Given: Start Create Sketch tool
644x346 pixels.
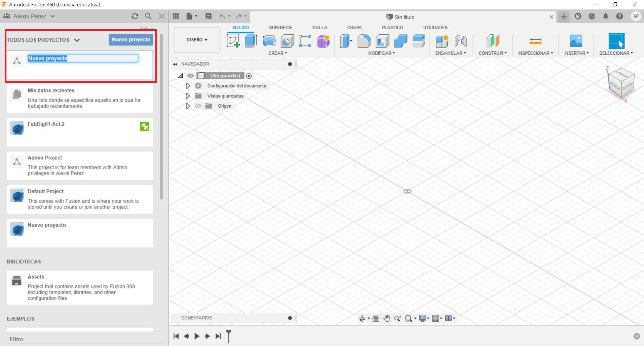Looking at the screenshot, I should [x=233, y=41].
